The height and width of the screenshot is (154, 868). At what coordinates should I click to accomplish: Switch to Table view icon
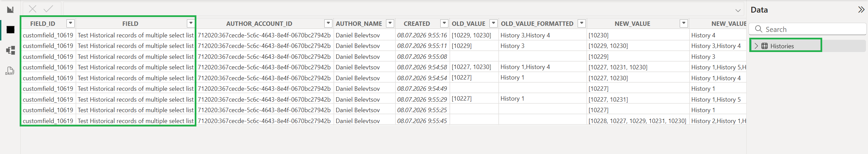[x=10, y=30]
